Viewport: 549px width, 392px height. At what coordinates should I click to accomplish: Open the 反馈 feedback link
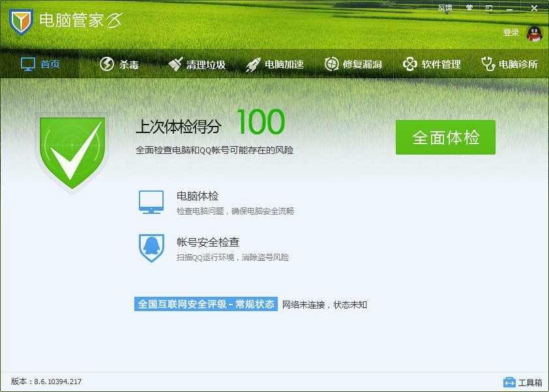[x=445, y=7]
